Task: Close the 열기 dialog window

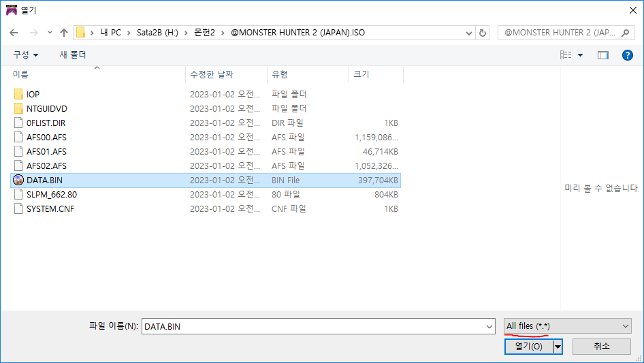Action: 633,10
